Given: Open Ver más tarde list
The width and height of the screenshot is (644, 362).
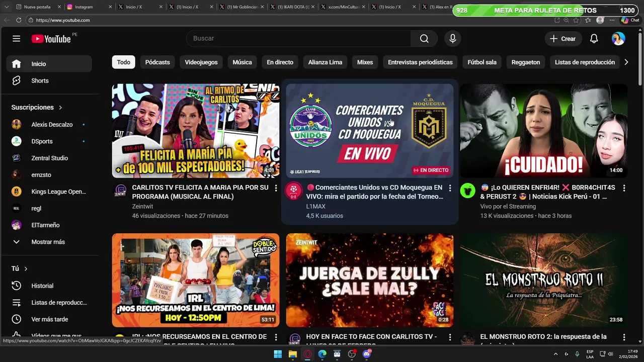Looking at the screenshot, I should pos(49,319).
